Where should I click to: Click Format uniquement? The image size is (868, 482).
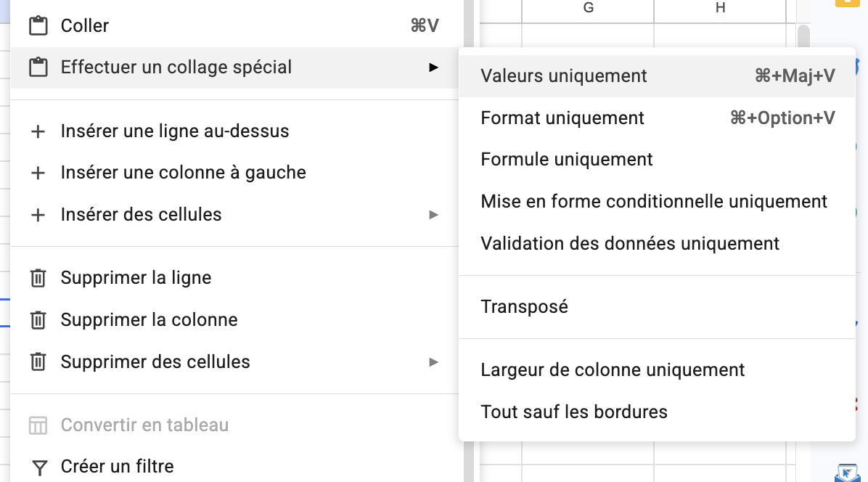tap(562, 118)
